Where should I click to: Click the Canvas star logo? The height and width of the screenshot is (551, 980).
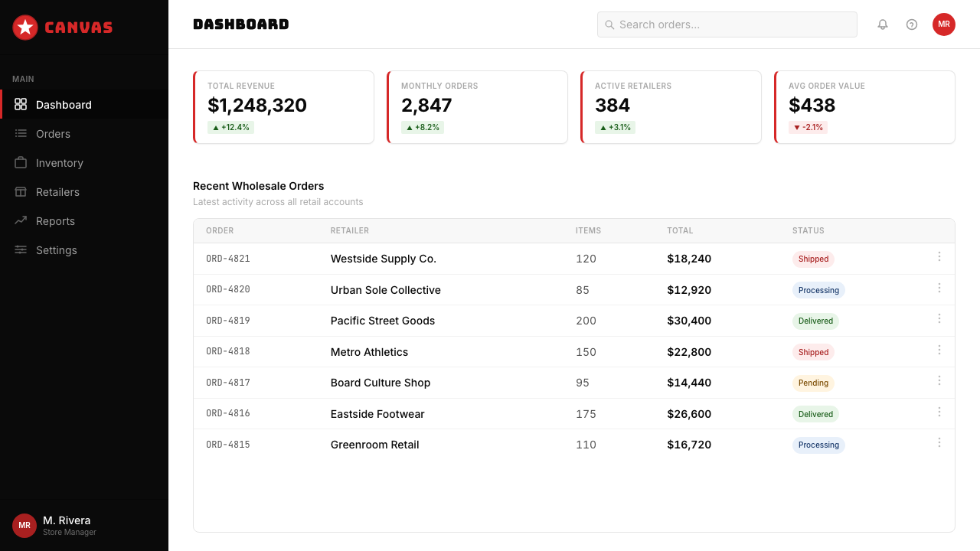coord(25,28)
